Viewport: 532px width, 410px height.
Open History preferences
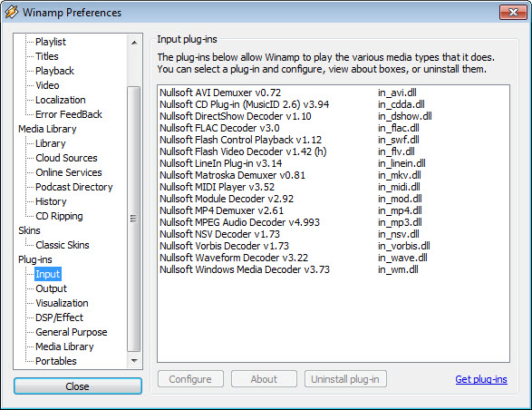click(51, 201)
